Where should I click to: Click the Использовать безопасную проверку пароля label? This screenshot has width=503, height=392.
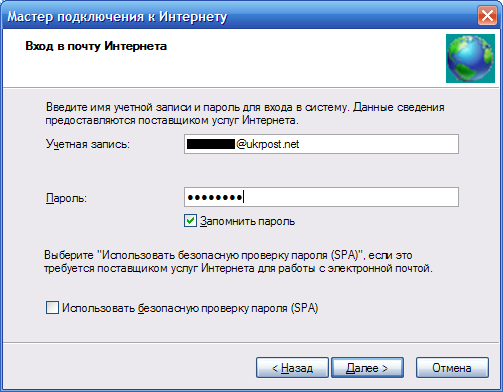[x=190, y=308]
